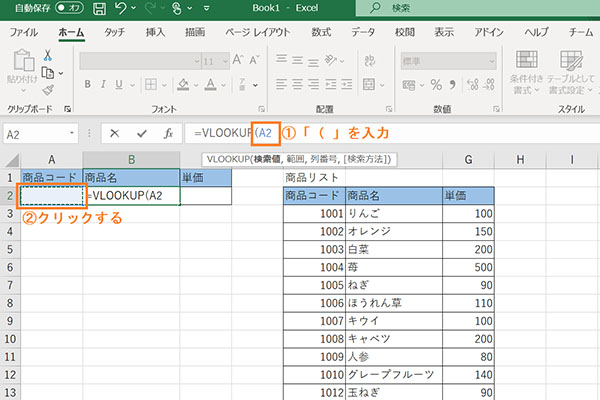Click the Increase Decimal icon

[473, 85]
